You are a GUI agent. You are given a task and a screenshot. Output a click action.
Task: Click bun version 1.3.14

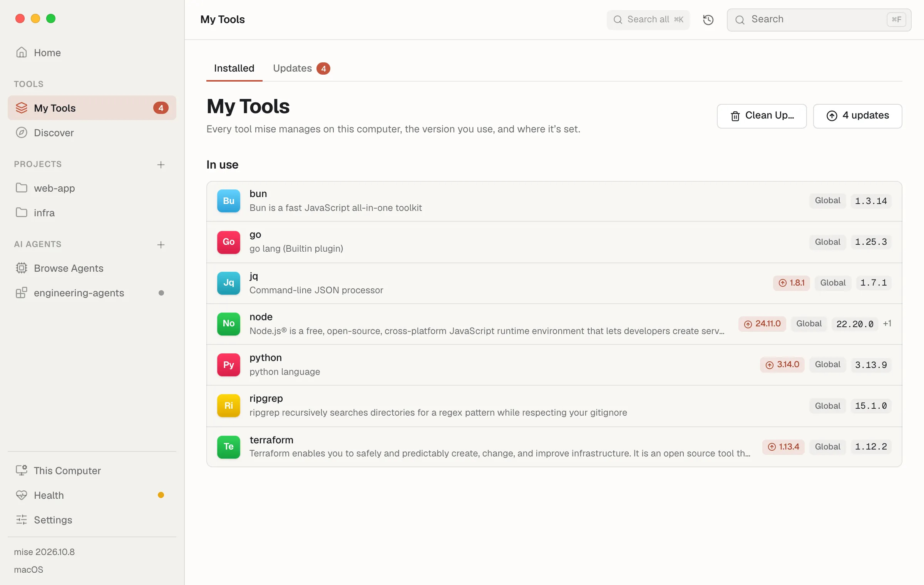(x=871, y=201)
